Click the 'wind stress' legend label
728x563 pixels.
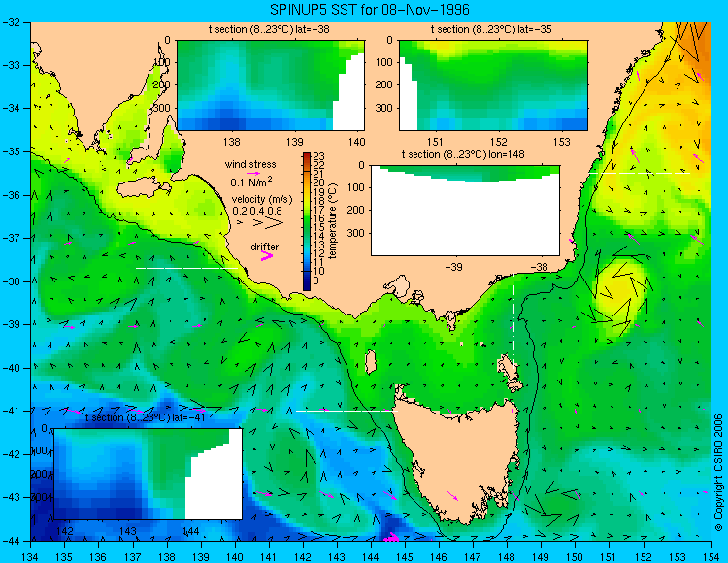coord(250,164)
